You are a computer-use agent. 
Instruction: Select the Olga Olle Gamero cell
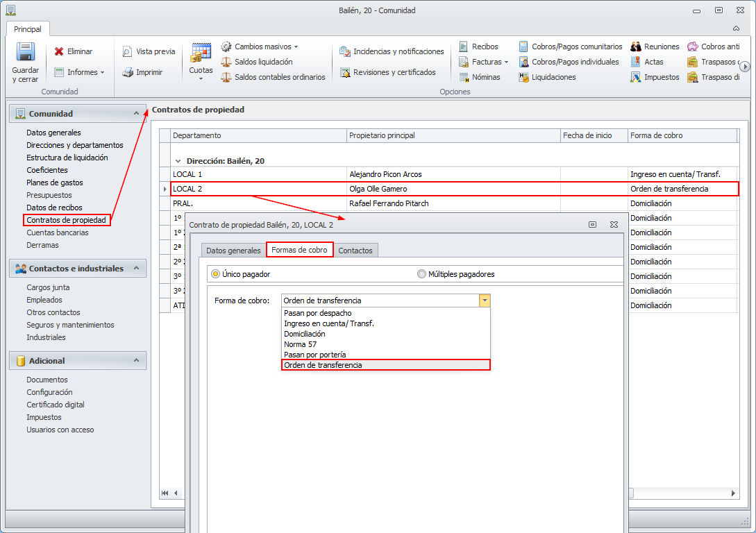(x=453, y=189)
